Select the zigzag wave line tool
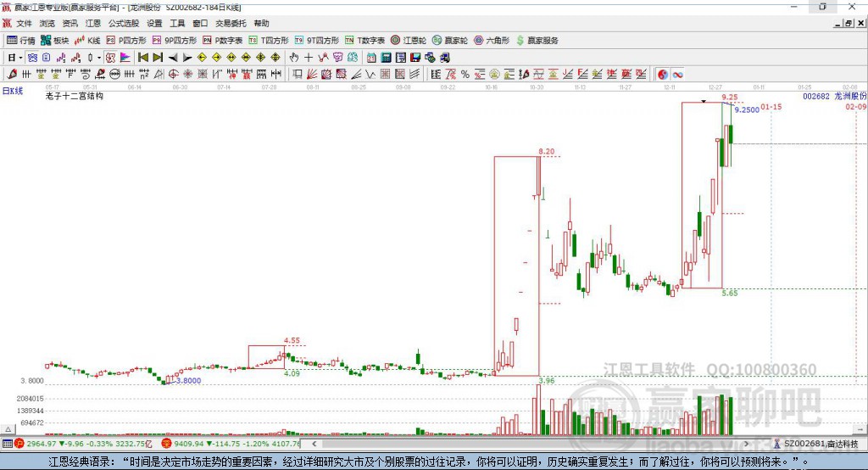This screenshot has width=868, height=470. pos(370,75)
